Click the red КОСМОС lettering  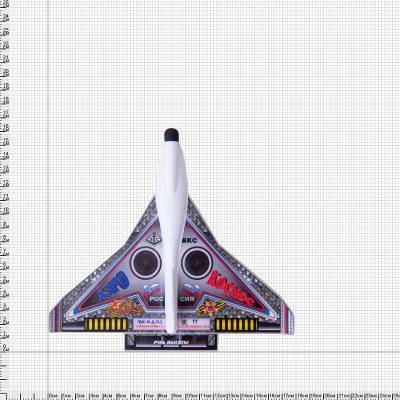coord(231,289)
